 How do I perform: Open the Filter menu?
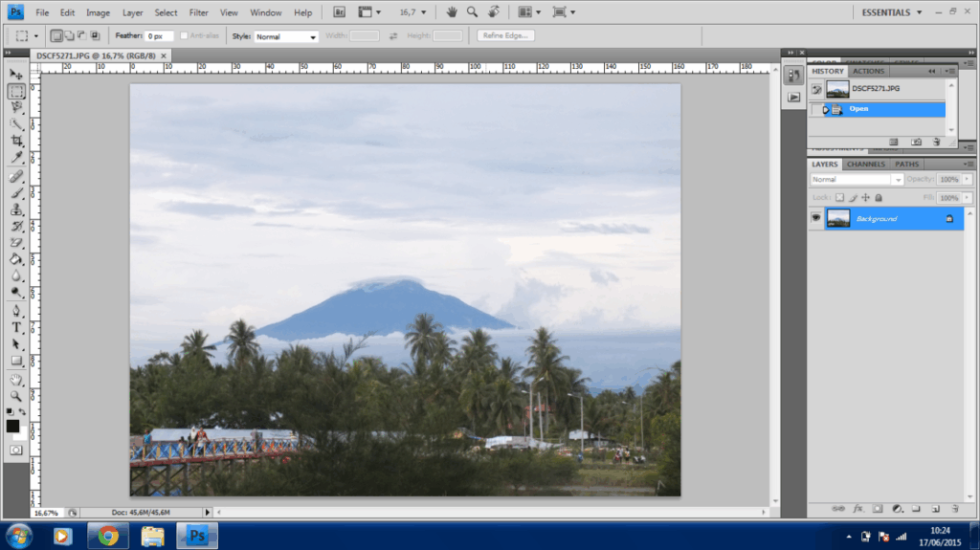[199, 12]
